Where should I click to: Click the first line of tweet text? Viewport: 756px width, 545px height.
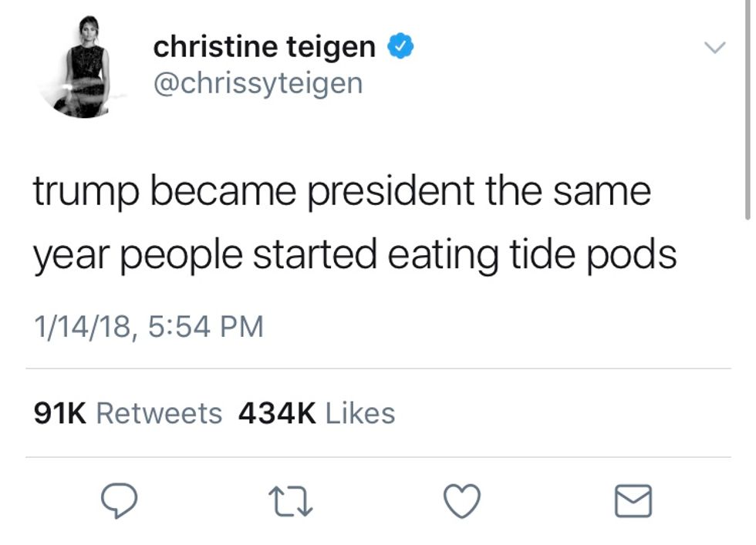click(341, 192)
